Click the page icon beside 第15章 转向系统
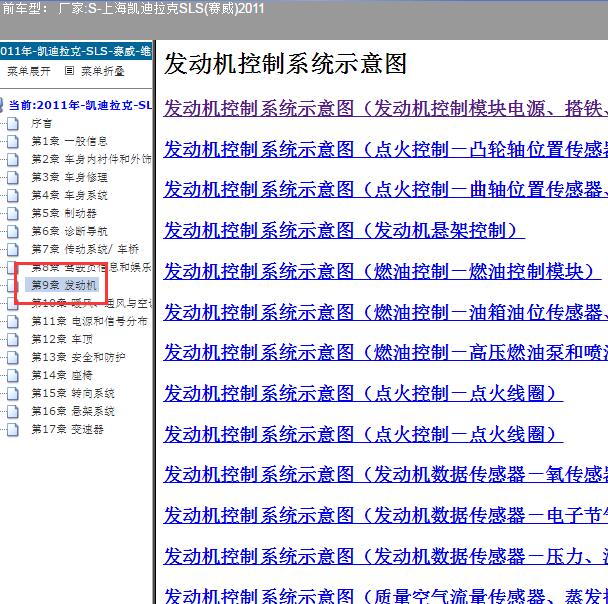Image resolution: width=608 pixels, height=604 pixels. [13, 394]
